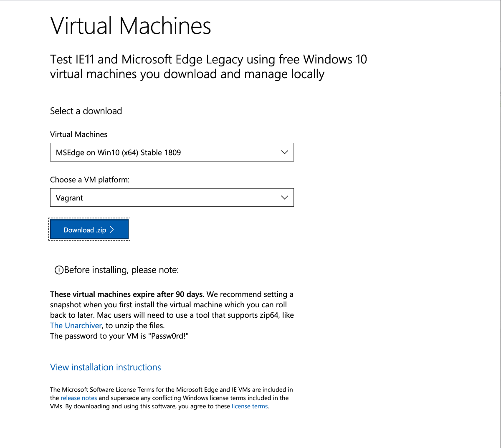Click the Virtual Machines page heading
Screen dimensions: 501x448
[x=131, y=26]
